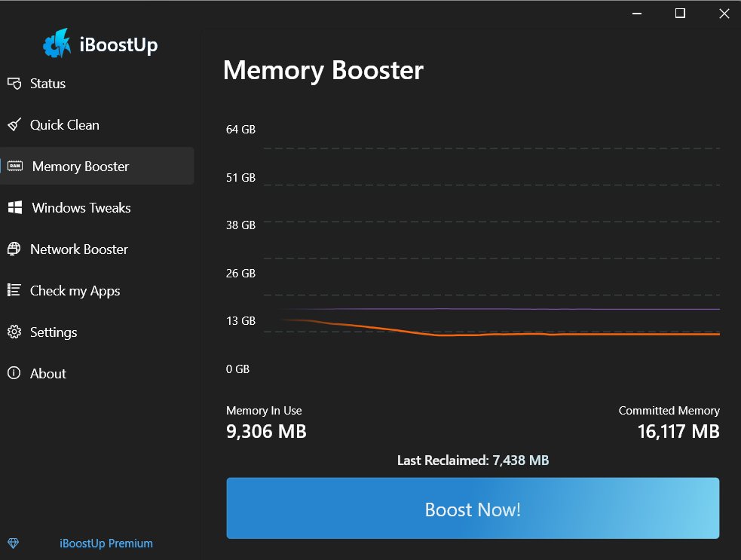Open the iBoostUp Premium link

tap(106, 543)
